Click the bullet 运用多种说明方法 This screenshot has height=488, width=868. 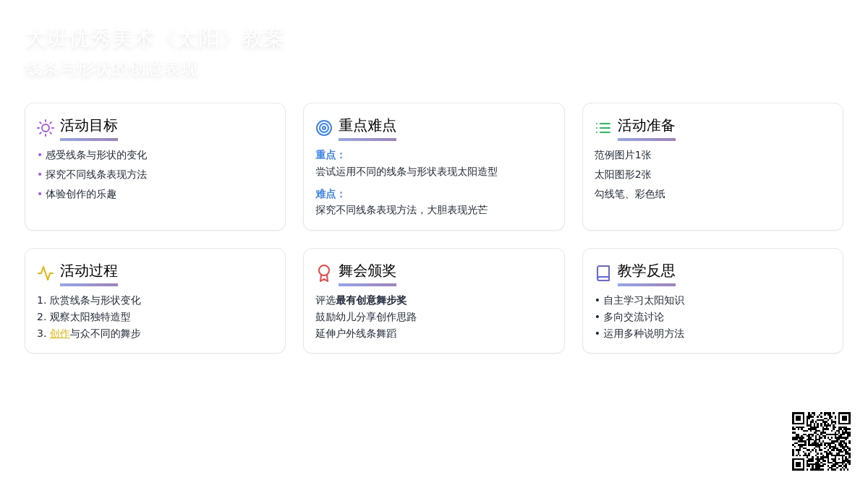click(x=644, y=333)
